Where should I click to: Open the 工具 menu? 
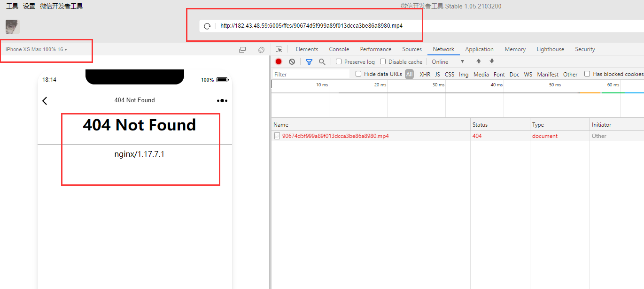tap(12, 6)
